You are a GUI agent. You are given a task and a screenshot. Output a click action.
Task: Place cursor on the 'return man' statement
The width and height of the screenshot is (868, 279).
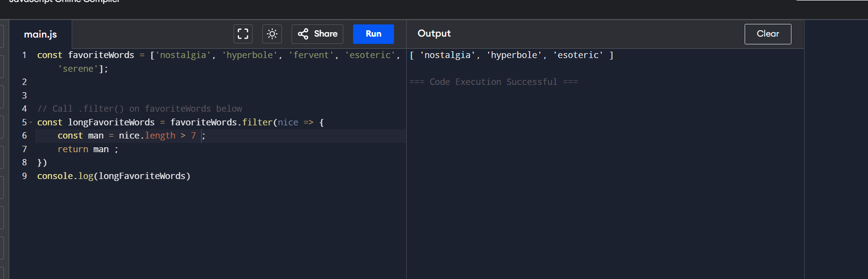(x=83, y=149)
